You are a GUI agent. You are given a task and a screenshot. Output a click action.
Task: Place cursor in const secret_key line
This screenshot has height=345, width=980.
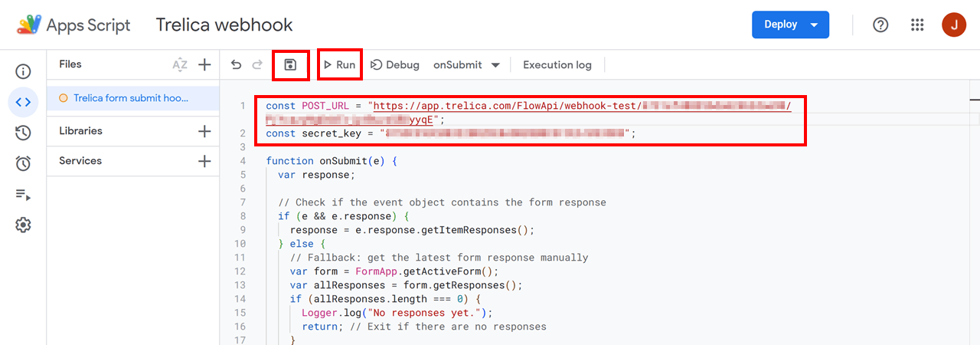[x=451, y=133]
